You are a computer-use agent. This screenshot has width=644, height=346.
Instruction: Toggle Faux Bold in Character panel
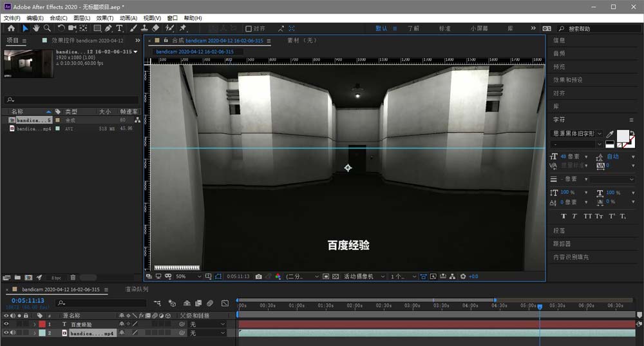click(563, 216)
